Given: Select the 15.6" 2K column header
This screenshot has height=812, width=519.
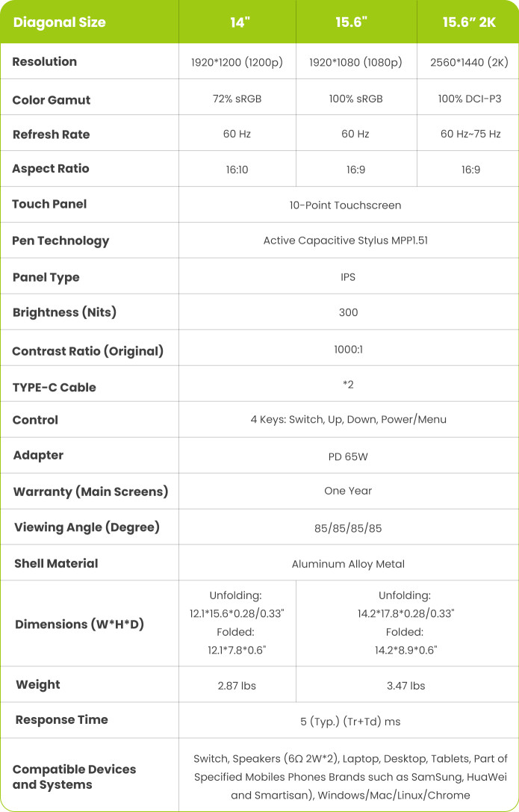Looking at the screenshot, I should pos(468,22).
